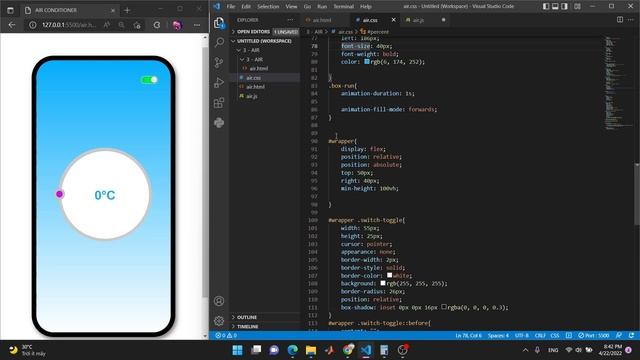This screenshot has width=640, height=360.
Task: Click the blue rgb(6, 174, 252) color swatch
Action: pyautogui.click(x=367, y=62)
